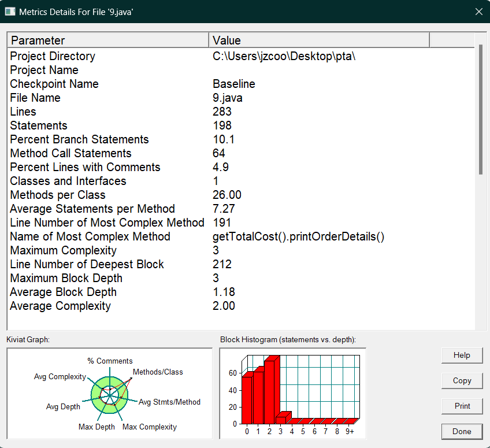
Task: Select the Average Block Depth row
Action: [240, 292]
